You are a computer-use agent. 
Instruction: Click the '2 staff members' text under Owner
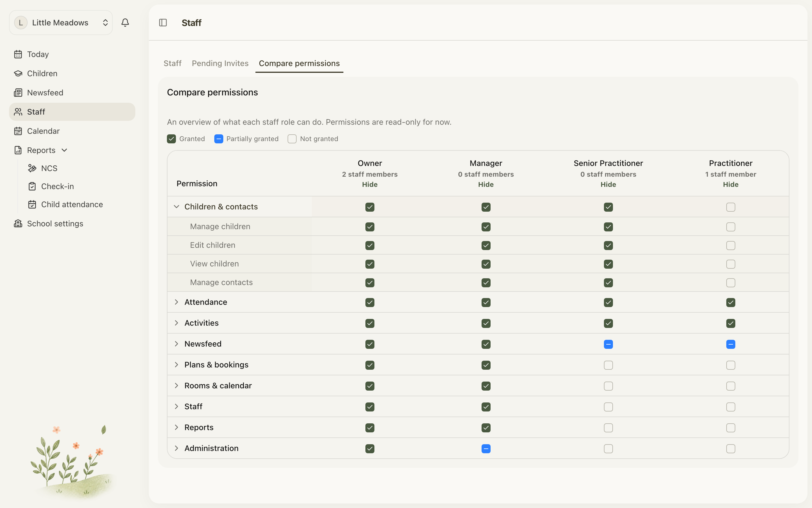pos(370,174)
